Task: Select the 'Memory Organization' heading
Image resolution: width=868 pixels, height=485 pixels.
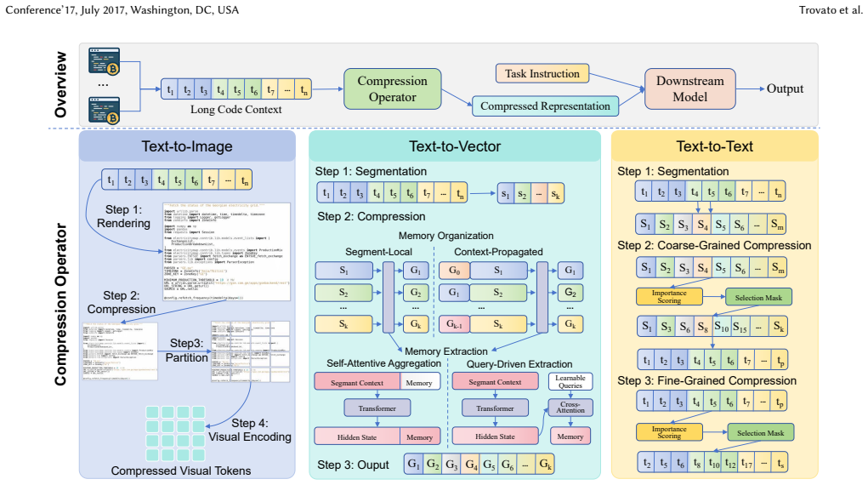Action: 446,236
